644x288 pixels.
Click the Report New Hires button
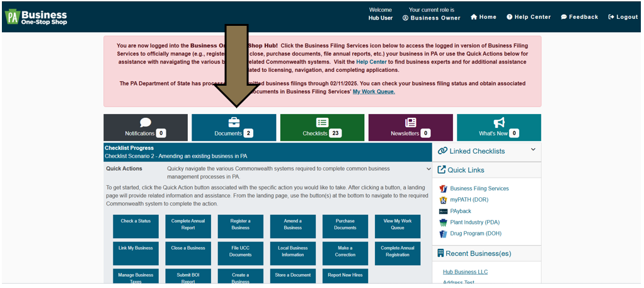345,276
